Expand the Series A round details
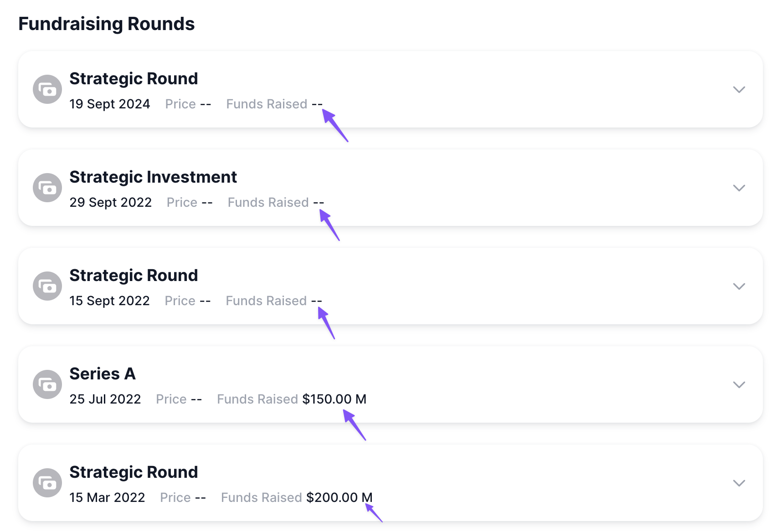 click(x=739, y=384)
